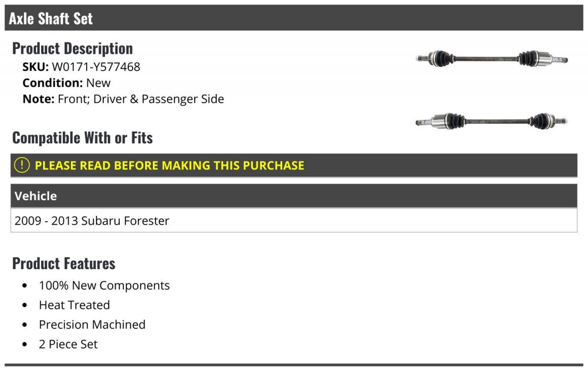This screenshot has height=371, width=588.
Task: Click the Compatible With or Fits heading
Action: click(82, 138)
